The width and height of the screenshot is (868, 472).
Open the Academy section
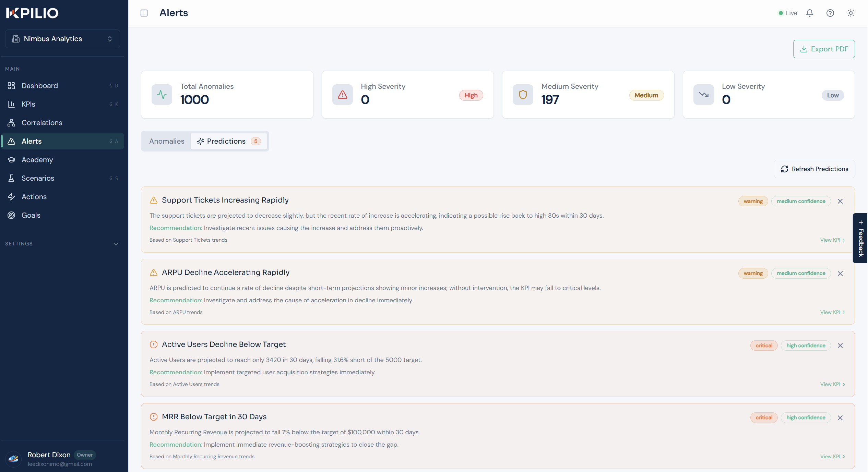(62, 160)
